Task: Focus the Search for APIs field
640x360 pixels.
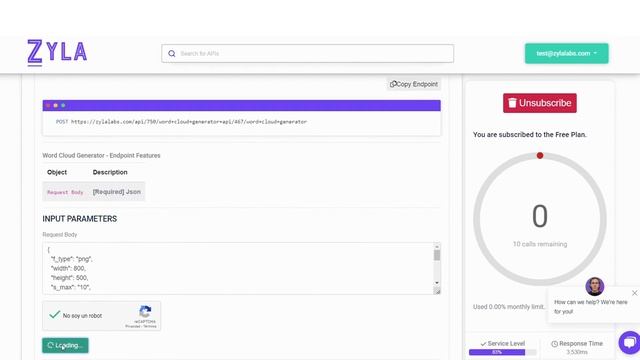Action: [307, 53]
